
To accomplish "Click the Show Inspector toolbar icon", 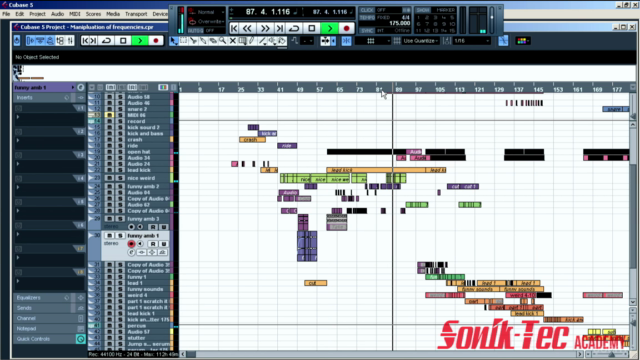I will [31, 41].
